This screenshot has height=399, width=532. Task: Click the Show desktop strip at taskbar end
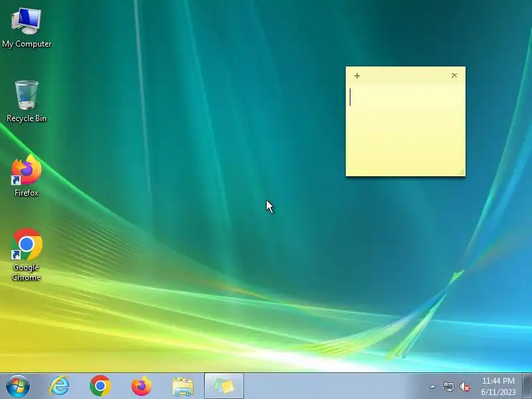click(x=527, y=386)
